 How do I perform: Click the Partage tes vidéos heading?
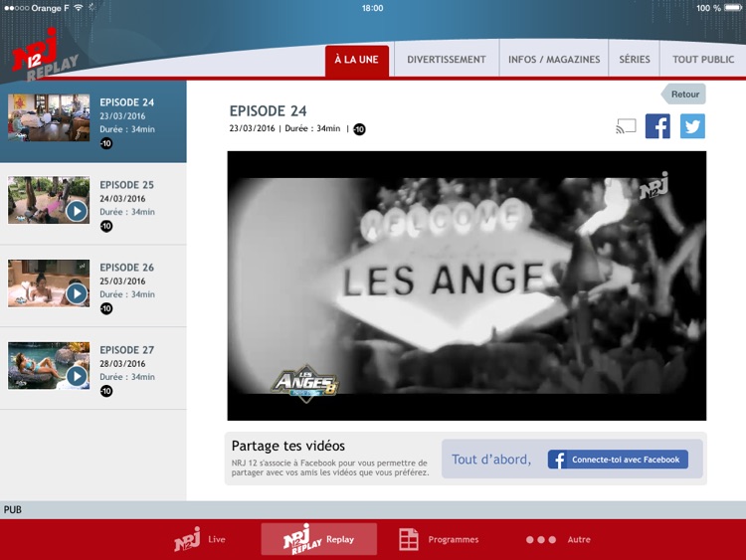pyautogui.click(x=287, y=446)
